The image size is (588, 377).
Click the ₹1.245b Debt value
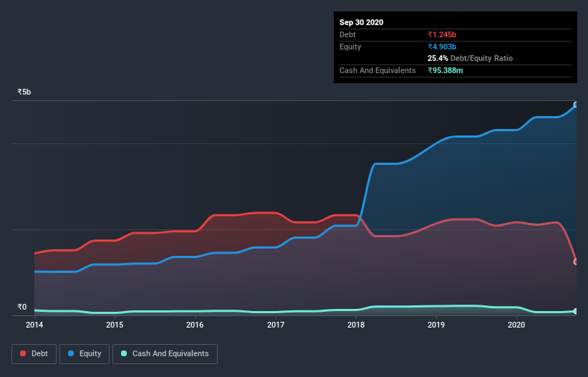click(x=442, y=34)
